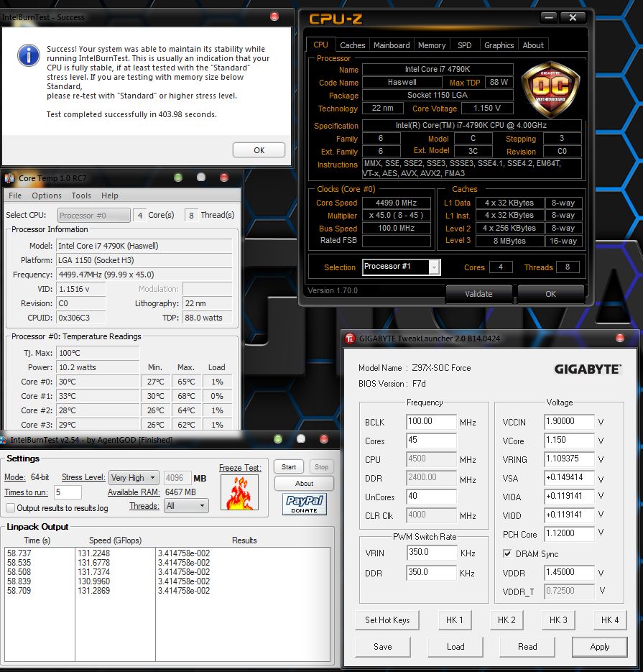
Task: Open the Stress Level dropdown set to Very High
Action: [x=134, y=477]
